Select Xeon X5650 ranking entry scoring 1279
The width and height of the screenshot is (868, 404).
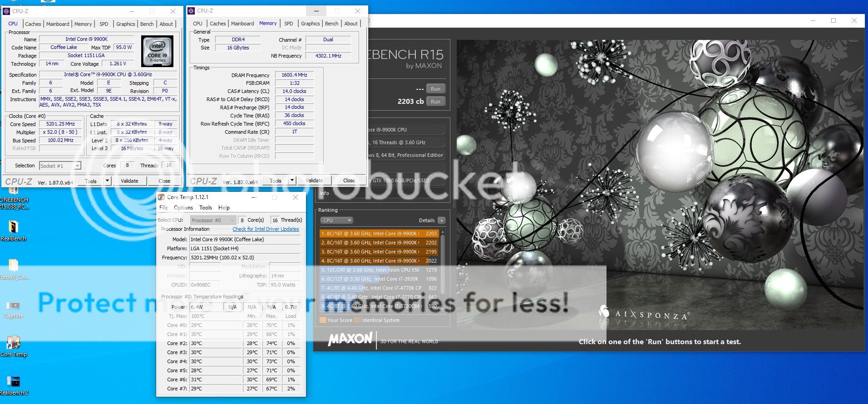click(x=379, y=270)
